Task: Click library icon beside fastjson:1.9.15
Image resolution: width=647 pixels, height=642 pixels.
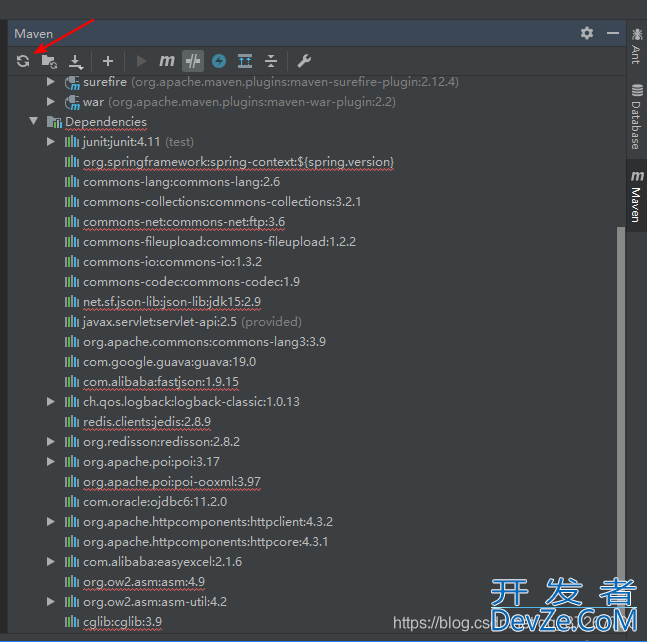Action: [x=72, y=382]
